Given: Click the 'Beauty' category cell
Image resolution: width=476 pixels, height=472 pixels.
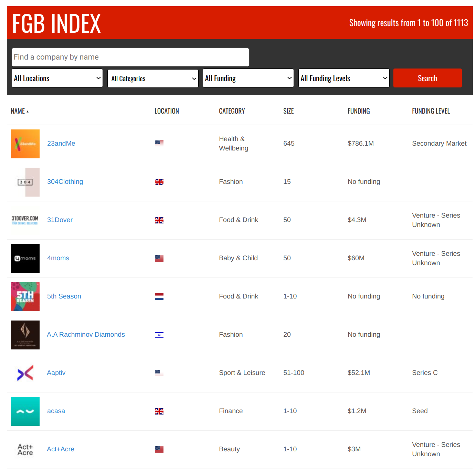Looking at the screenshot, I should (229, 449).
